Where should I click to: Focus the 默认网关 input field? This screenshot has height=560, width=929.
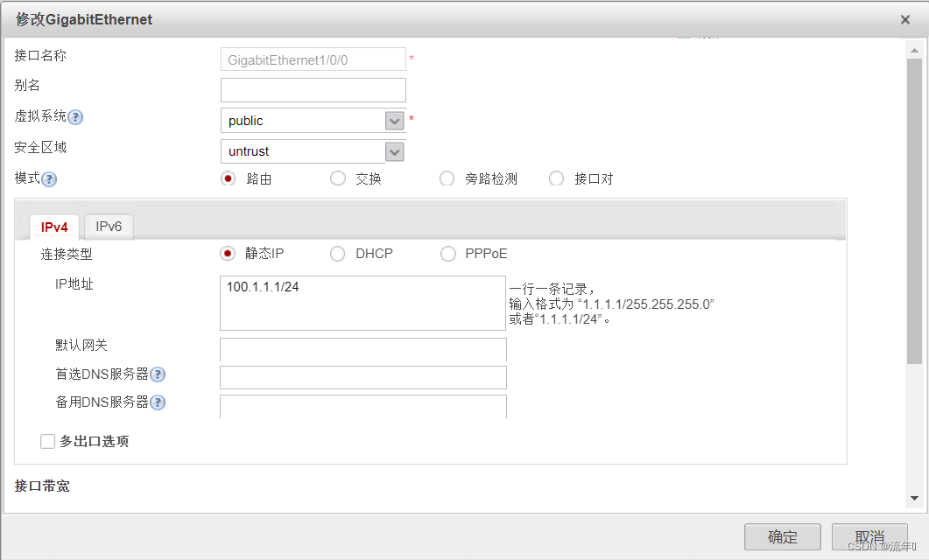pyautogui.click(x=363, y=349)
